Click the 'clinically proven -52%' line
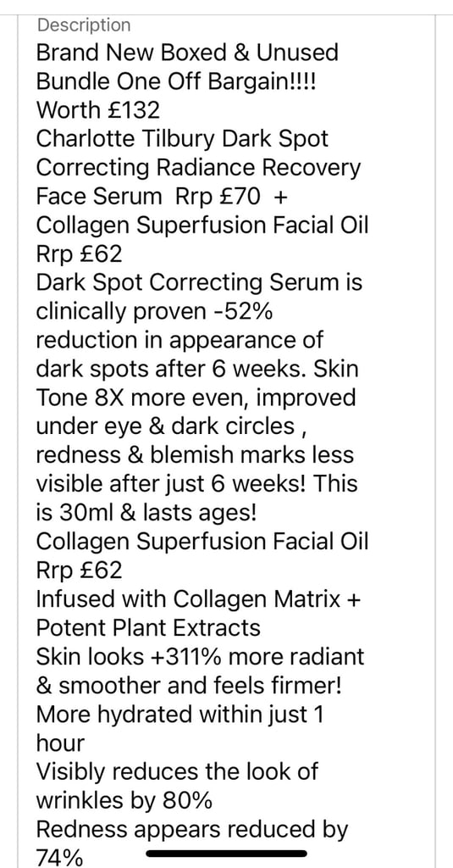453x868 pixels. coord(154,312)
